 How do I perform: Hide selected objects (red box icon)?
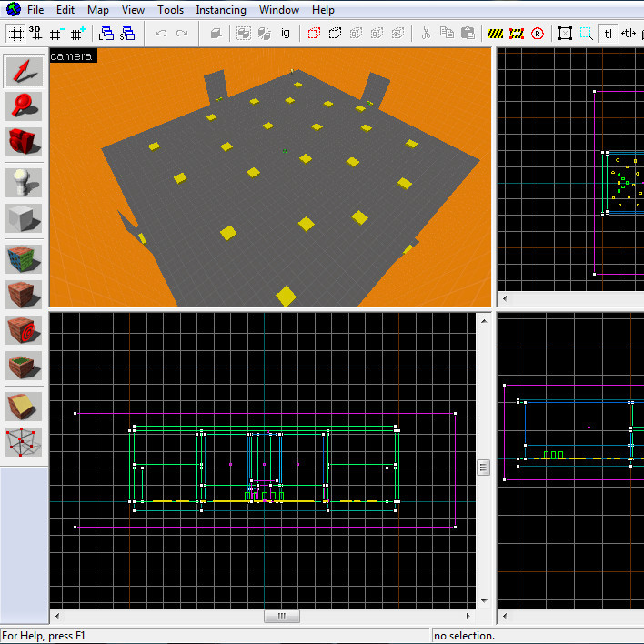[314, 34]
